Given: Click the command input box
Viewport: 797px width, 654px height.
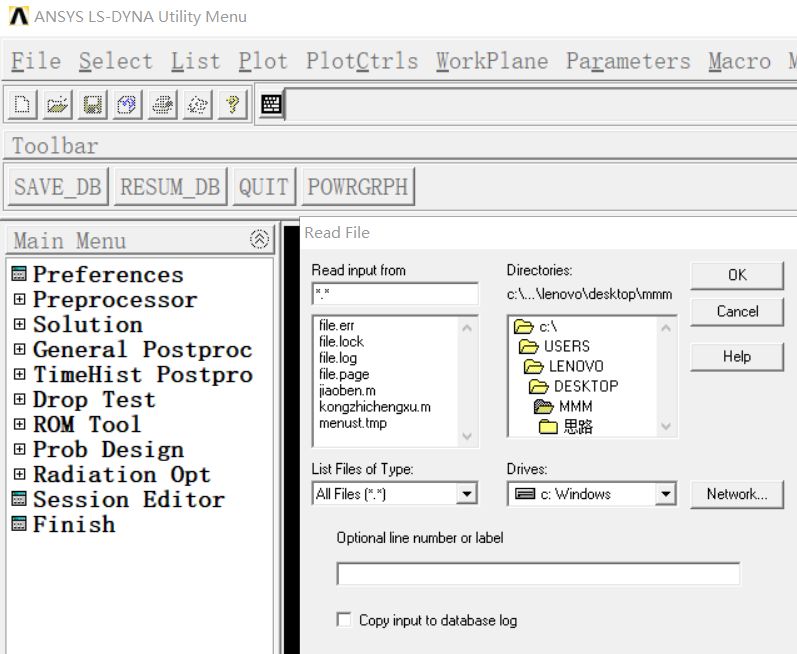Looking at the screenshot, I should [541, 105].
